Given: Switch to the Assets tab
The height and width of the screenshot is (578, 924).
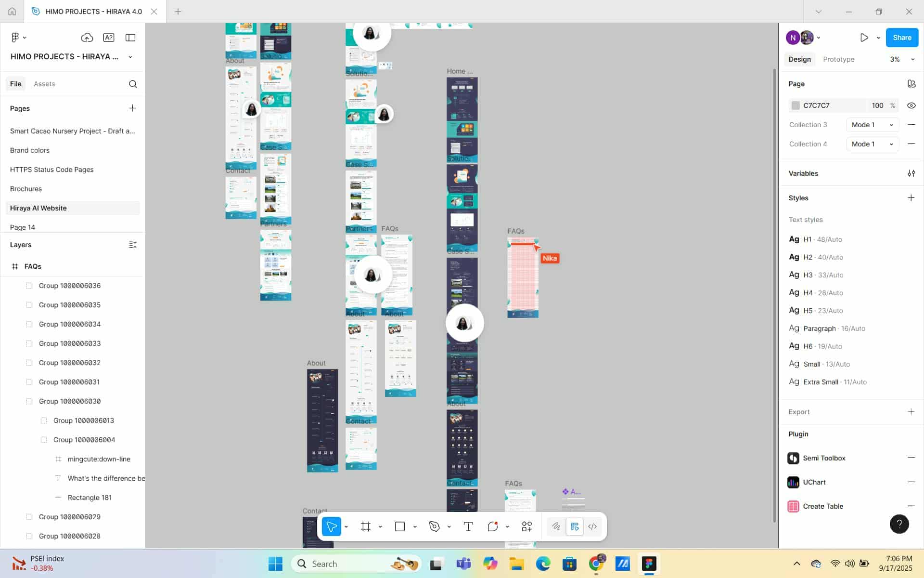Looking at the screenshot, I should click(x=44, y=84).
